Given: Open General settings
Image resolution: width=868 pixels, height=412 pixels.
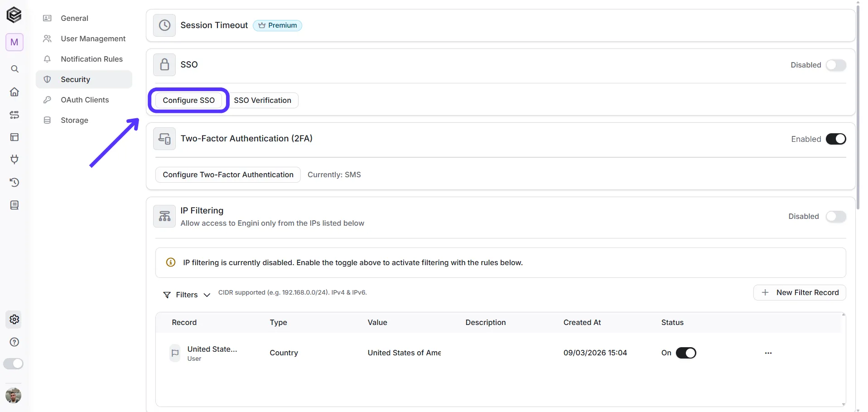Looking at the screenshot, I should click(x=84, y=18).
